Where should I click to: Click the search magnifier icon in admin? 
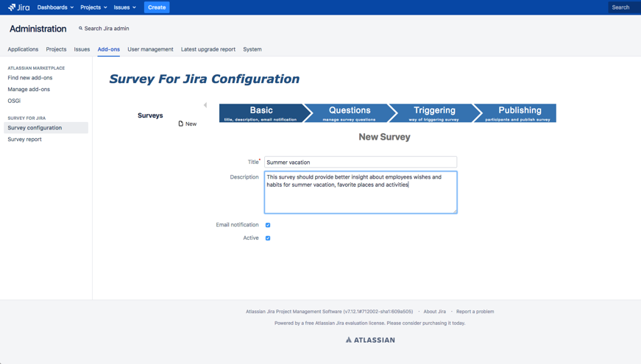click(80, 28)
